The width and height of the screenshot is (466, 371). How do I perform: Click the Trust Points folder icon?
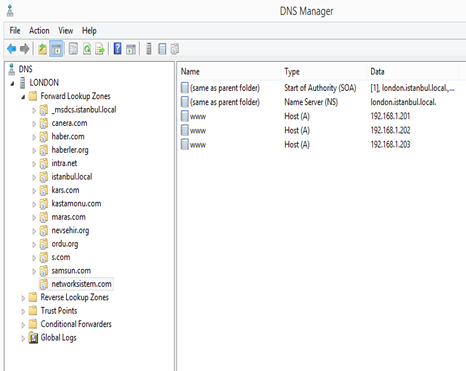coord(33,311)
